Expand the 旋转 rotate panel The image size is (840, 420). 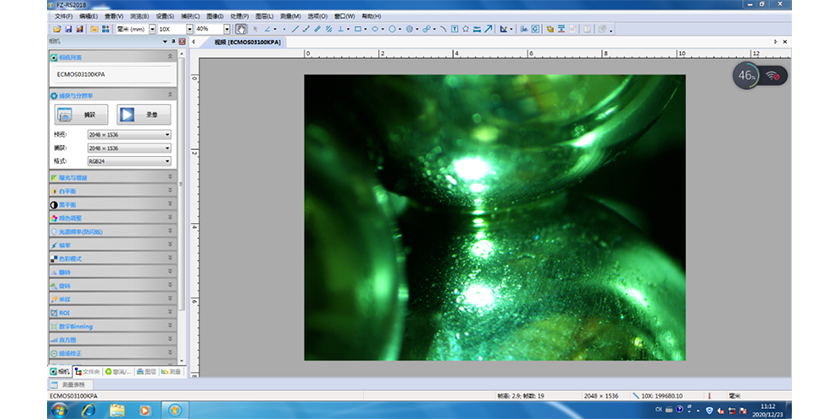point(112,286)
